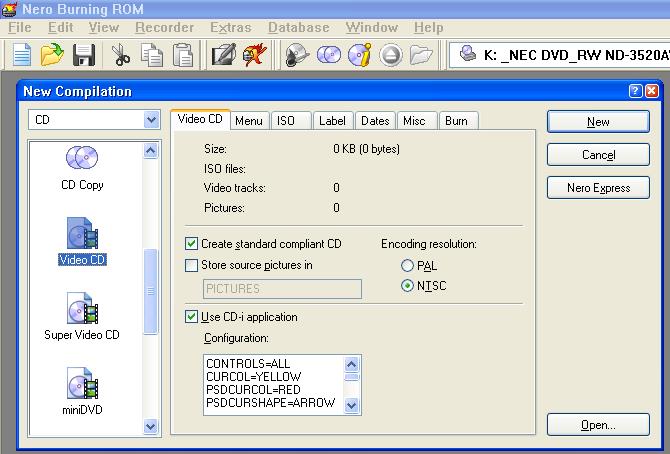Open the Extras menu
Viewport: 670px width, 454px height.
point(230,28)
